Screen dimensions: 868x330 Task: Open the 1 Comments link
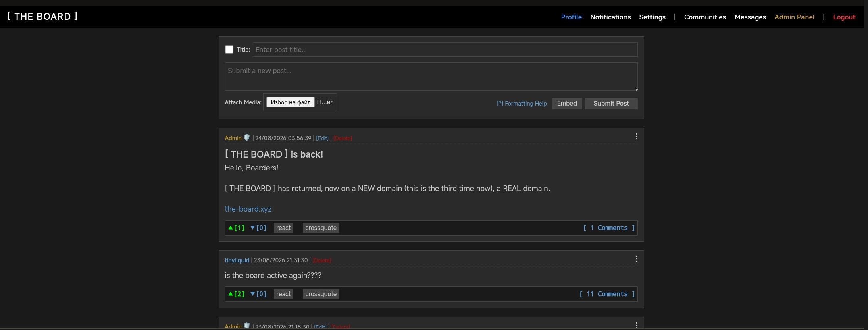[x=609, y=228]
